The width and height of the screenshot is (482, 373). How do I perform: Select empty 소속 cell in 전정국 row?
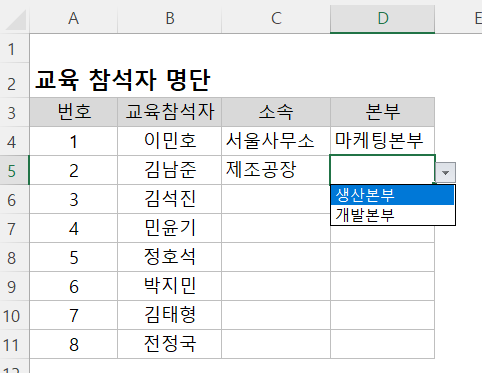276,344
